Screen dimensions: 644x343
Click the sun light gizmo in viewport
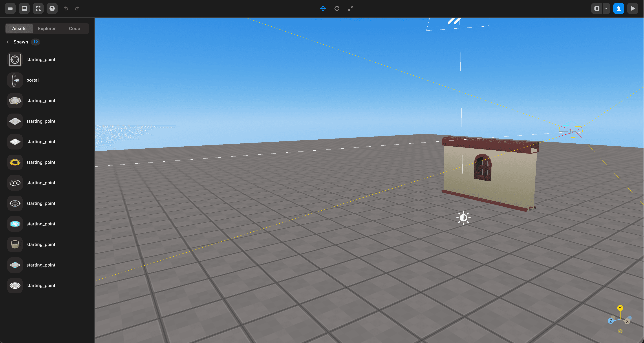(463, 218)
